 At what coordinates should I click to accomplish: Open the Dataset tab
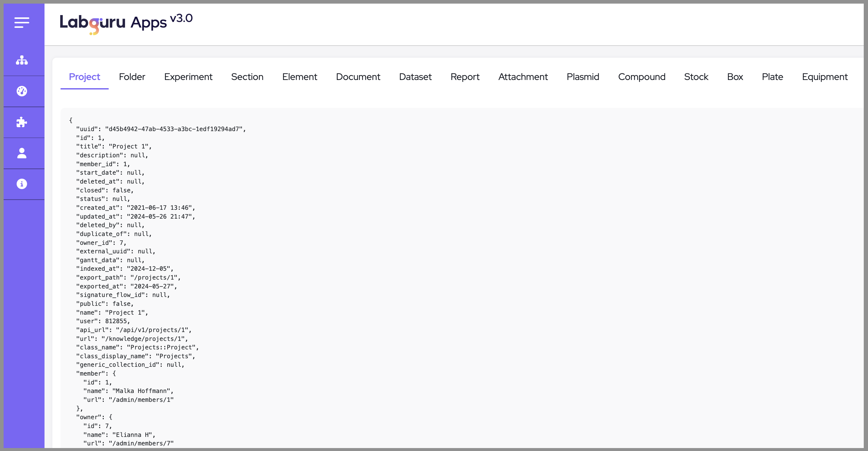tap(415, 77)
